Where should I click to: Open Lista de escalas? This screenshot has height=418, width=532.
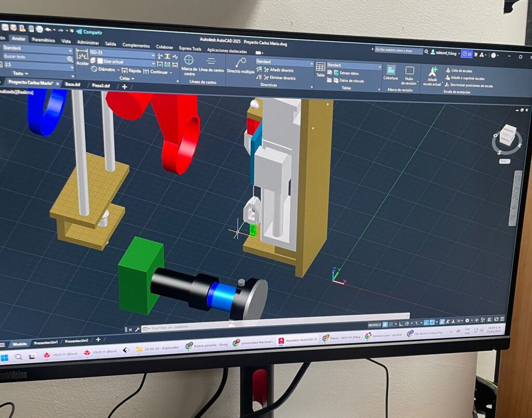point(459,71)
